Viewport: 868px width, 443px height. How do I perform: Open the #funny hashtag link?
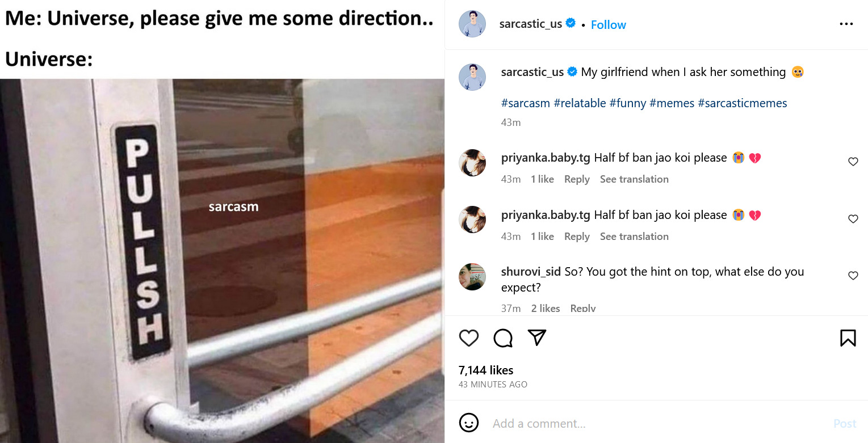click(628, 103)
